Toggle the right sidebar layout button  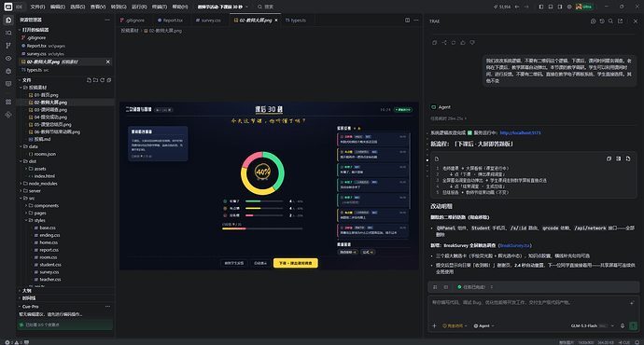[560, 7]
